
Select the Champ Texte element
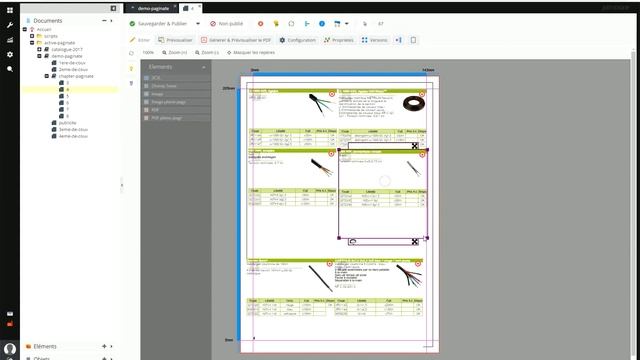pyautogui.click(x=176, y=86)
